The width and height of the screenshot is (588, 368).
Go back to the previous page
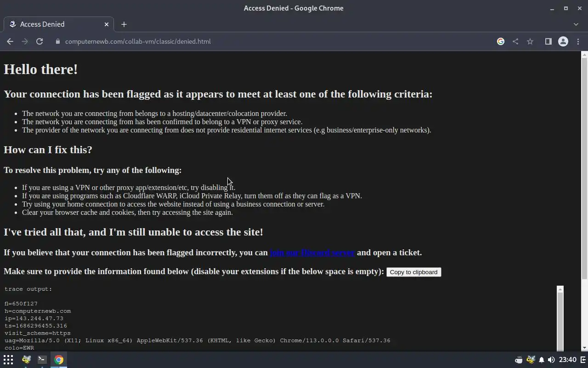10,41
